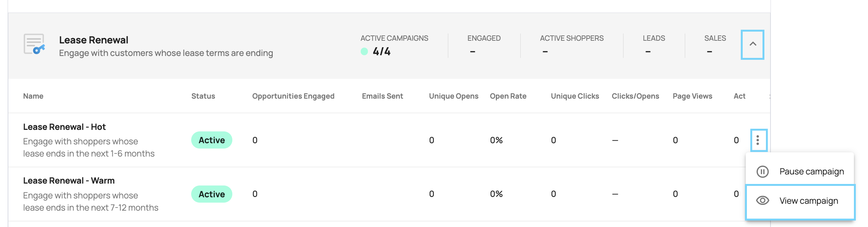This screenshot has width=868, height=227.
Task: Collapse the Lease Renewal section chevron
Action: point(753,45)
